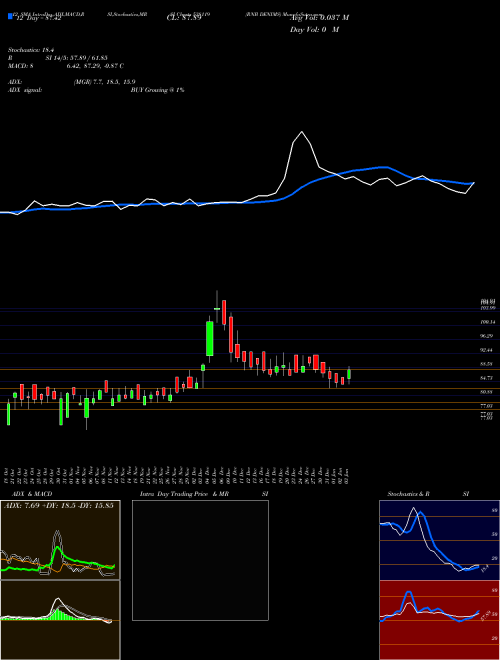This screenshot has height=660, width=500.
Task: Click the 'ADX: 7.69 +DY: 18.5 -DY: 15.85' header
Action: click(x=59, y=505)
